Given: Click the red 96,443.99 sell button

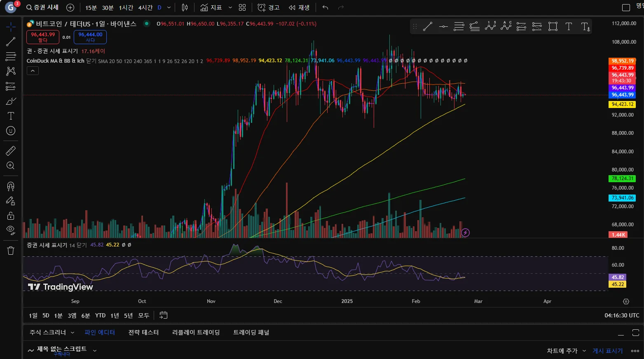Looking at the screenshot, I should (x=43, y=37).
